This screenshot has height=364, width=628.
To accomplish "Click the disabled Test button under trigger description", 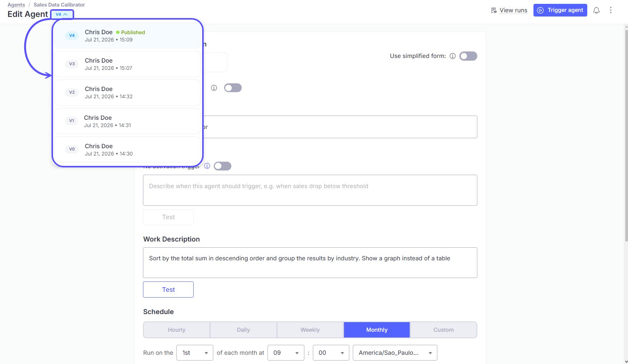I will [x=168, y=217].
